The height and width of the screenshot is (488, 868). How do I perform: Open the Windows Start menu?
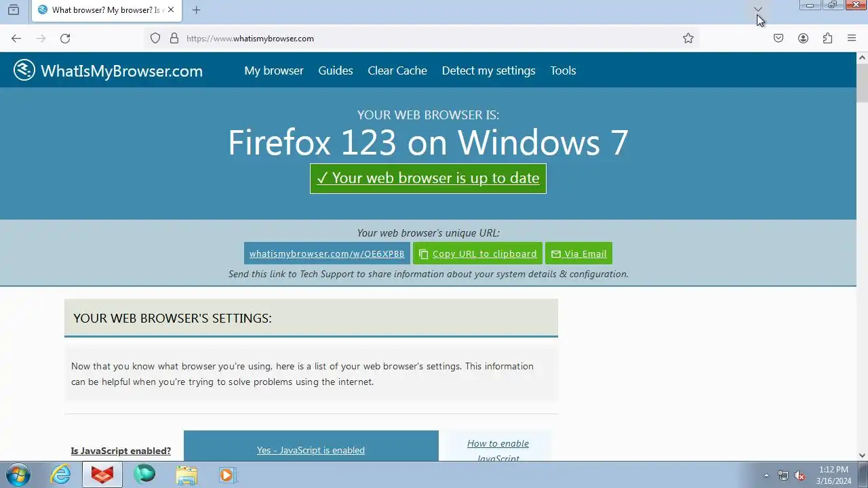18,474
